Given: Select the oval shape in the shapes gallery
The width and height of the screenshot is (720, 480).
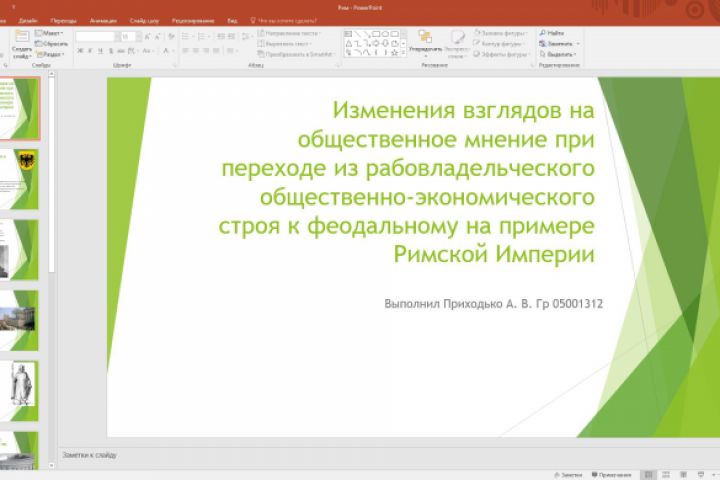Looking at the screenshot, I should pos(385,34).
